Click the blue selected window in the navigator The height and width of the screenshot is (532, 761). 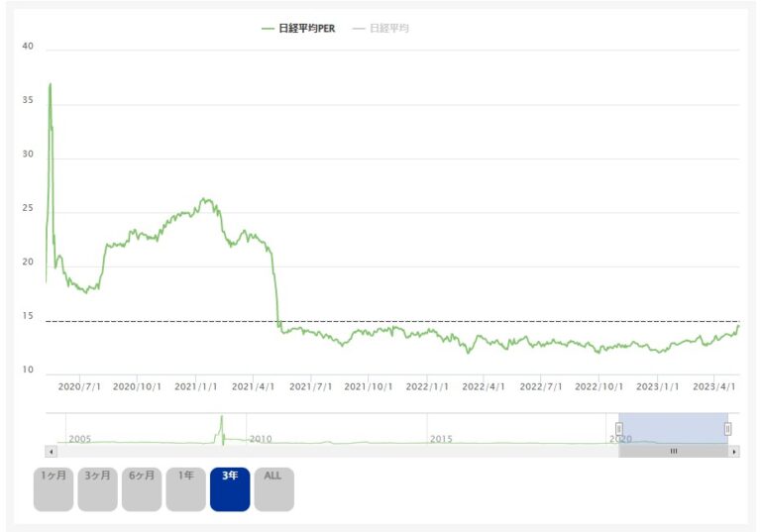674,428
